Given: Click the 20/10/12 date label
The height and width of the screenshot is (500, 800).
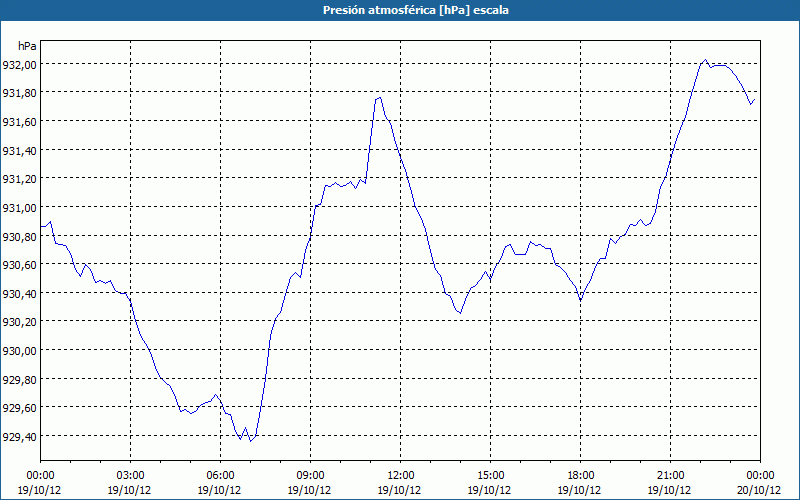Looking at the screenshot, I should (x=760, y=490).
